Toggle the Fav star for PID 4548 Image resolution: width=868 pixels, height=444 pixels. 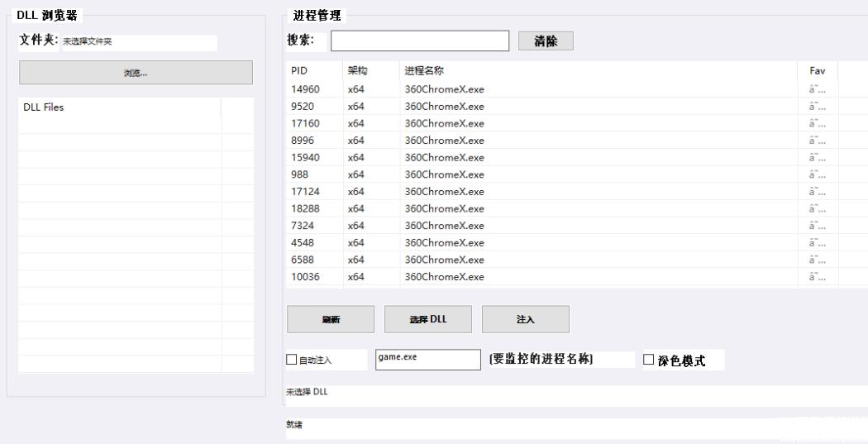818,243
